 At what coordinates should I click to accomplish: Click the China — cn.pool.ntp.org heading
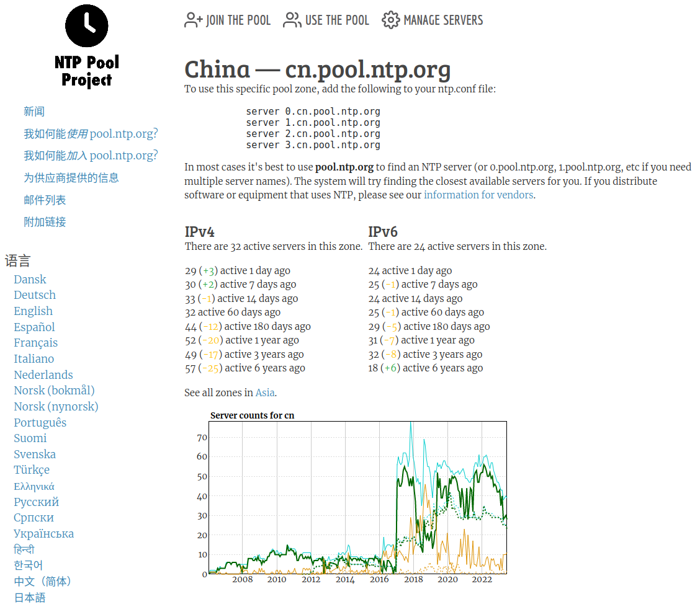coord(317,69)
